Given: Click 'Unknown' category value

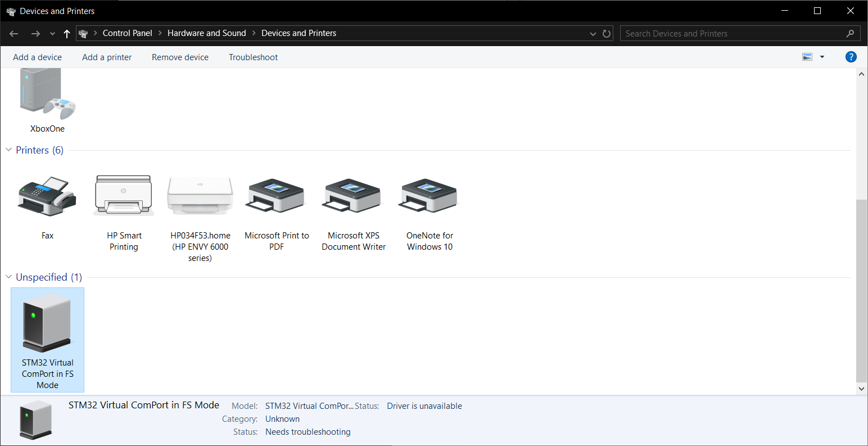Looking at the screenshot, I should [282, 419].
